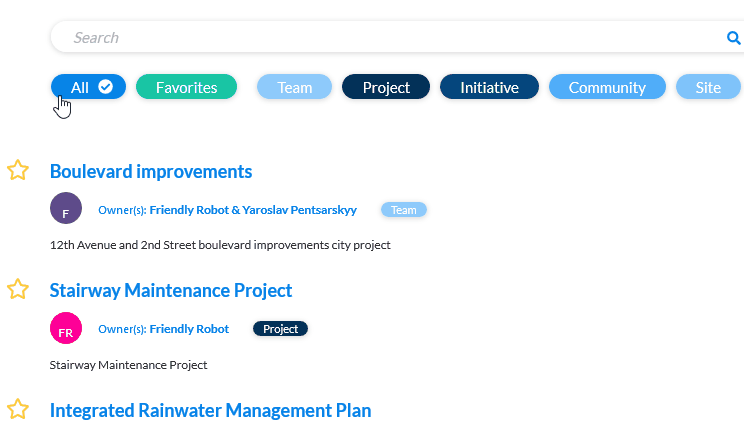Filter the list by Site
This screenshot has height=422, width=744.
(x=708, y=87)
